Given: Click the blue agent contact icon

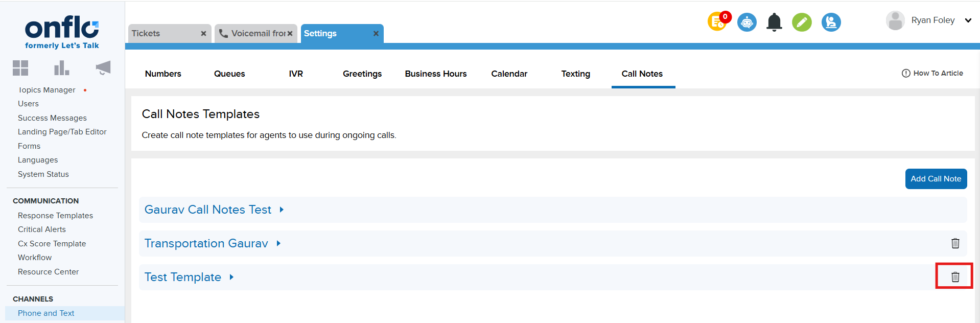Looking at the screenshot, I should pos(831,22).
